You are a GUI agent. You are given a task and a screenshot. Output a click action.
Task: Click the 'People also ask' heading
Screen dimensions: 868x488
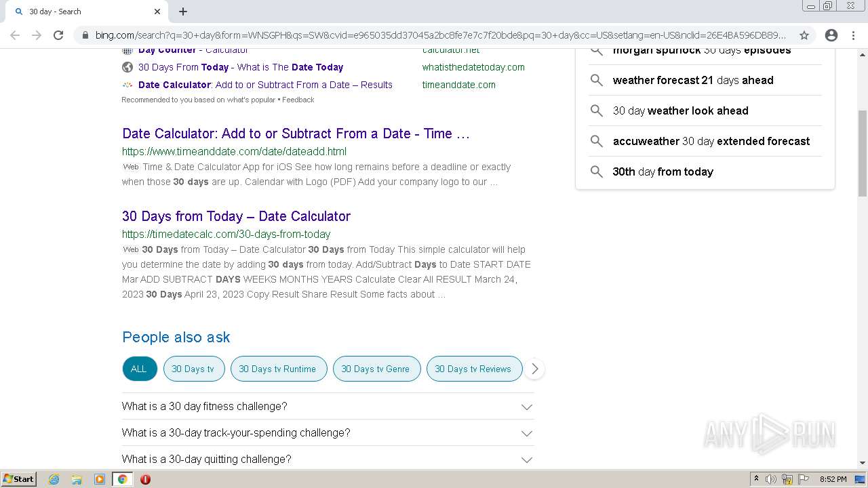click(176, 337)
